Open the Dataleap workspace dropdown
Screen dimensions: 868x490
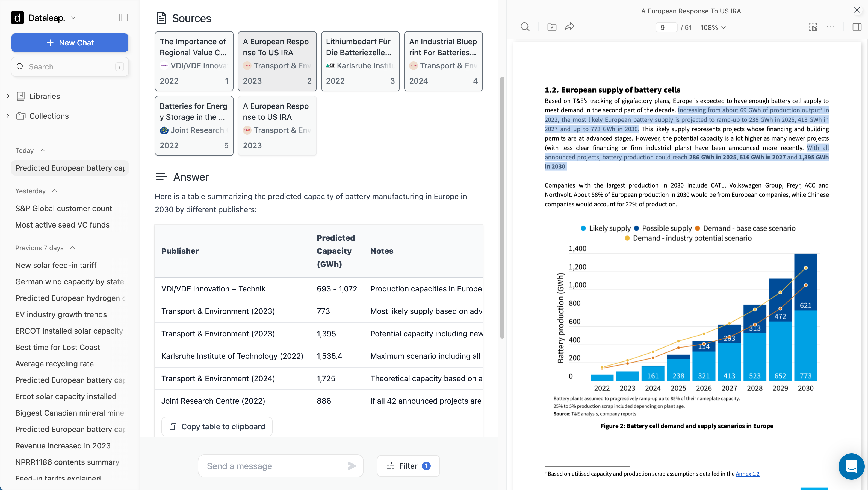(73, 17)
